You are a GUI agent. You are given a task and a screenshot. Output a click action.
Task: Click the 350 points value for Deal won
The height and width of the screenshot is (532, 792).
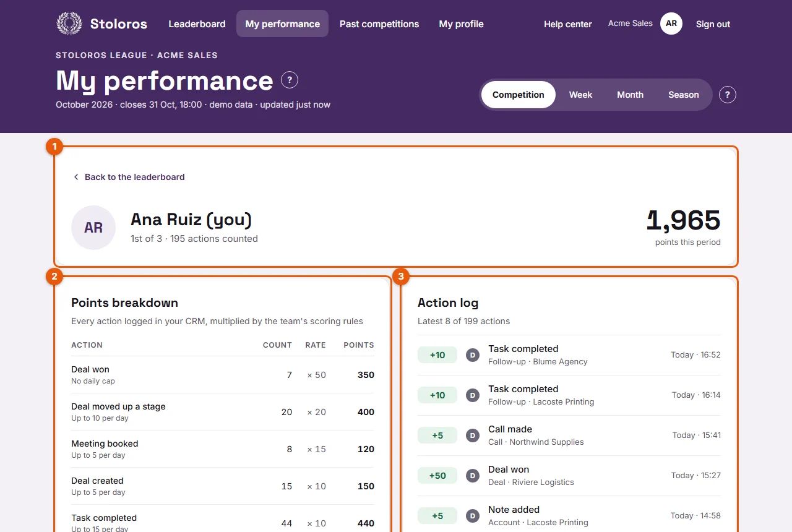click(x=366, y=375)
